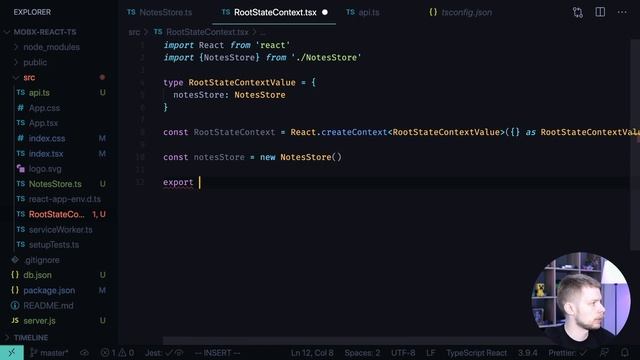
Task: Open serviceWorker.ts in the explorer
Action: [x=60, y=229]
